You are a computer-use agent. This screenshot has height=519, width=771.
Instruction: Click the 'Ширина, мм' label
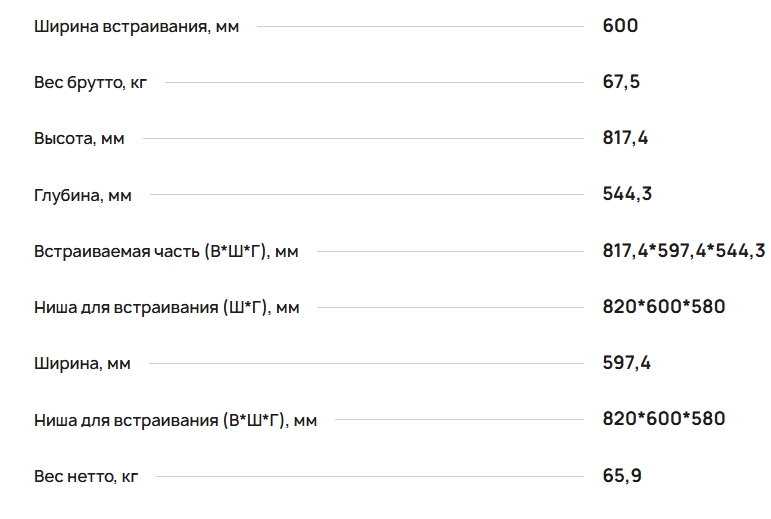tap(82, 364)
